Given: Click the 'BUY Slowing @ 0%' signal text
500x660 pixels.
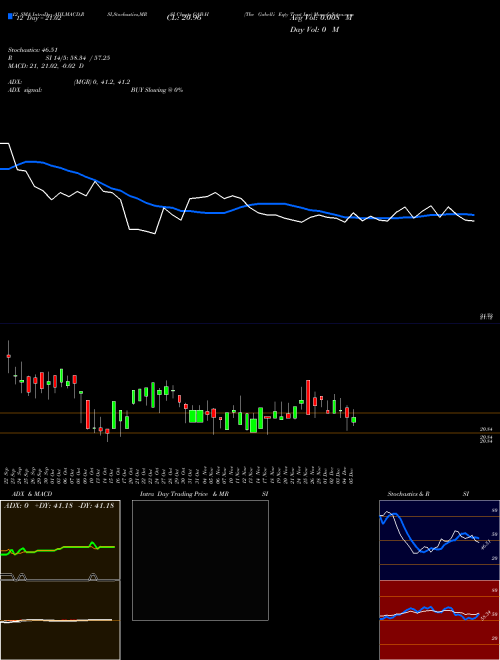Looking at the screenshot, I should coord(157,90).
